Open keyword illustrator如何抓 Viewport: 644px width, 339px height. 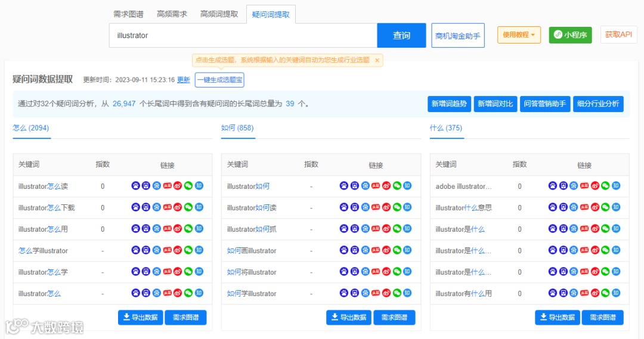point(252,229)
